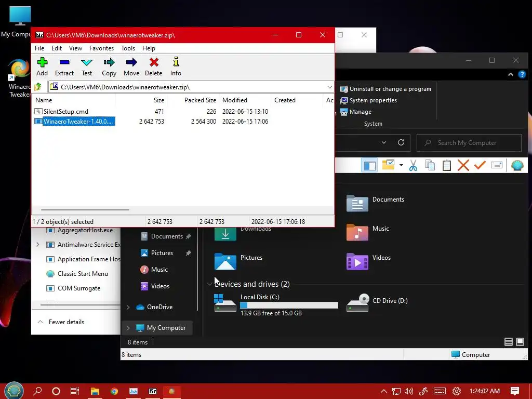This screenshot has height=399, width=532.
Task: Click the Search My Computer field
Action: pos(469,143)
